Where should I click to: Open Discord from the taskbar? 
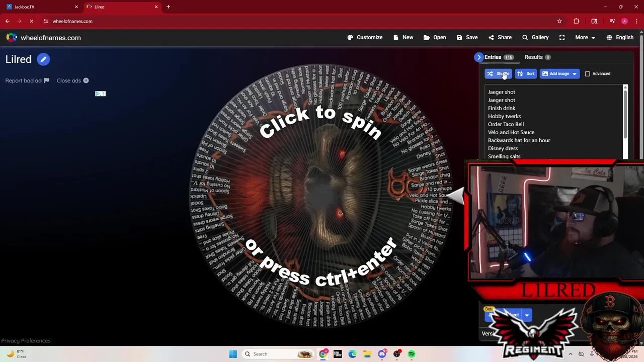(x=382, y=354)
